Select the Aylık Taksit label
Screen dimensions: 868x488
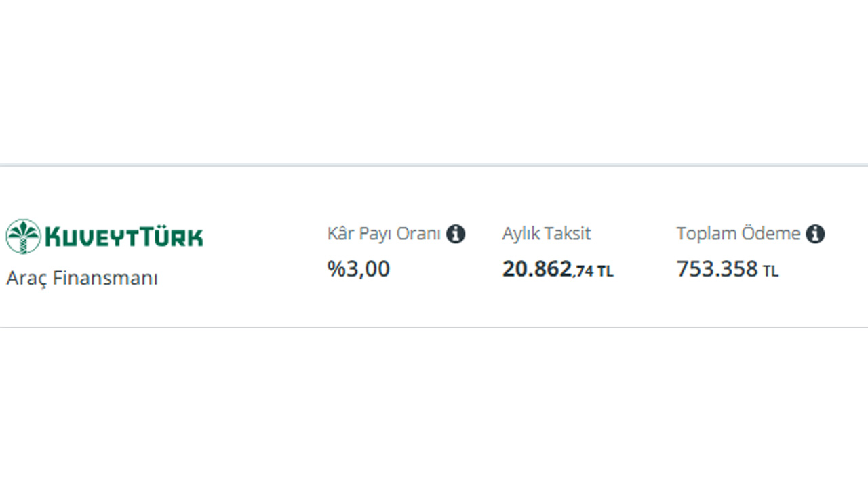547,234
